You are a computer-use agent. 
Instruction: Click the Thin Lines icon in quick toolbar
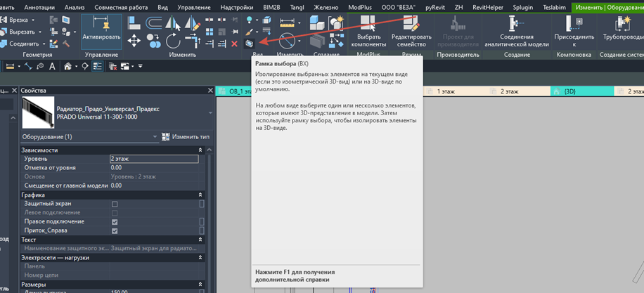click(x=97, y=66)
